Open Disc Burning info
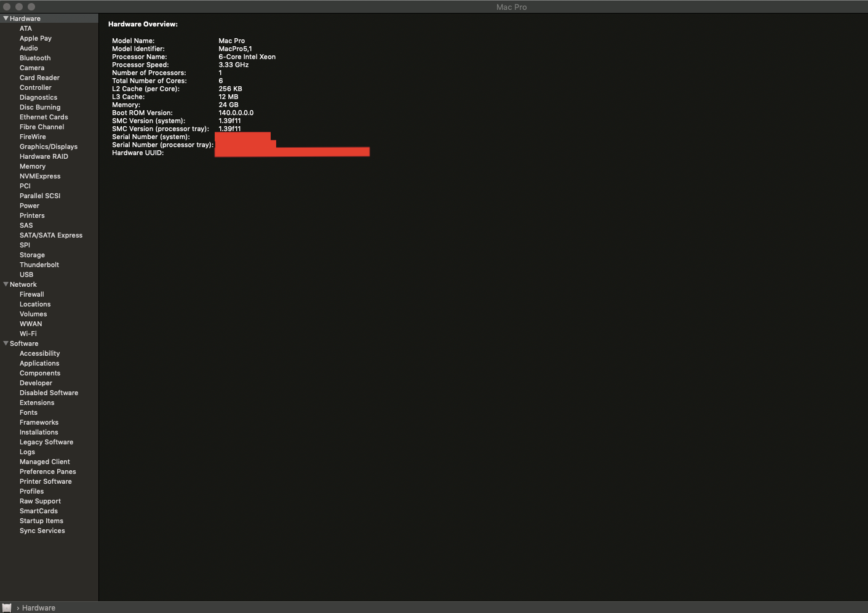Screen dimensions: 868x613 click(x=40, y=107)
